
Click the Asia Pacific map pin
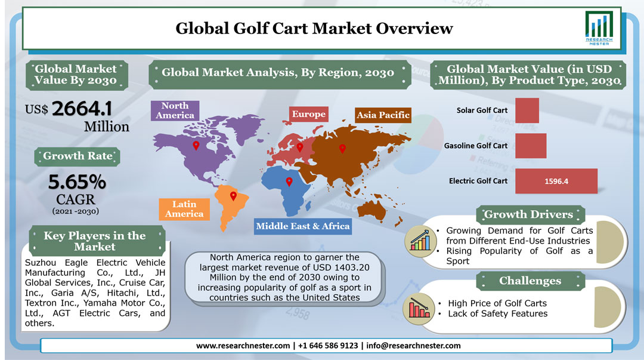pos(342,149)
